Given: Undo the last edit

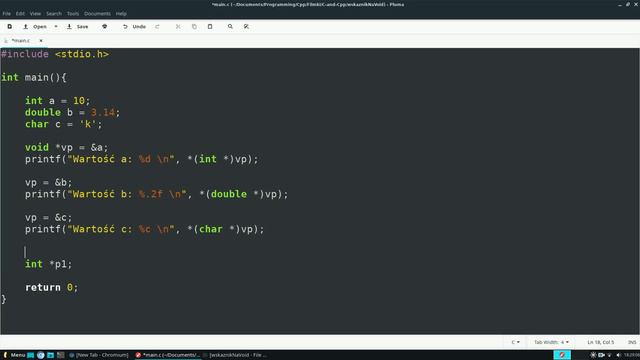Looking at the screenshot, I should pos(134,27).
